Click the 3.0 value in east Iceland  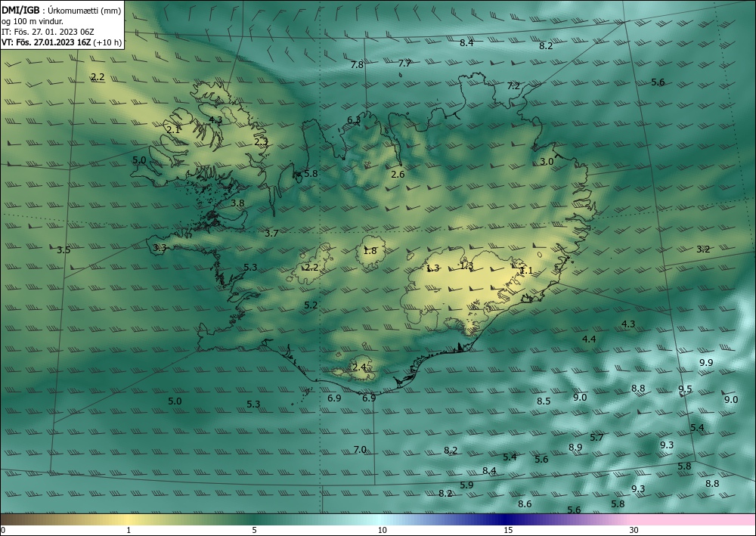tap(547, 162)
